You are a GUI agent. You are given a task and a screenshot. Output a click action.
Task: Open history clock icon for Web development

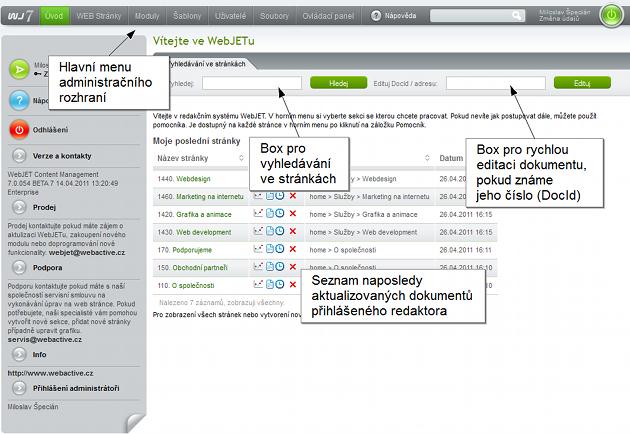(280, 231)
